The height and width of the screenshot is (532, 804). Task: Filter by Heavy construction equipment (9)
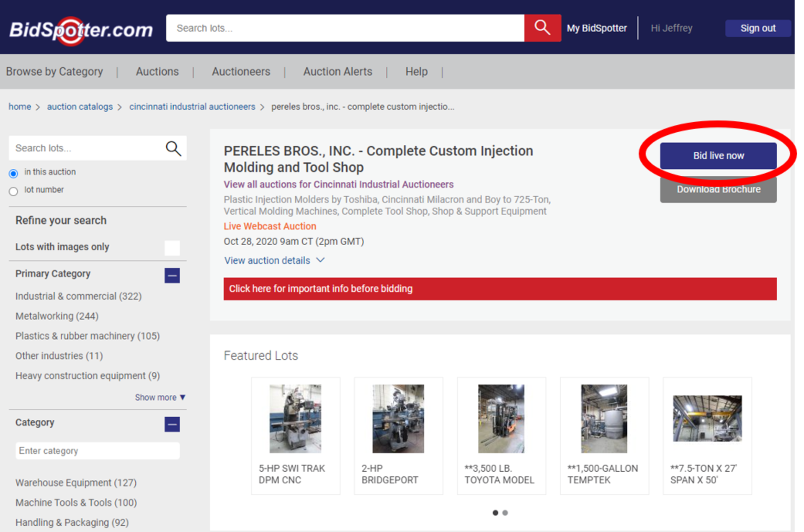(x=88, y=376)
